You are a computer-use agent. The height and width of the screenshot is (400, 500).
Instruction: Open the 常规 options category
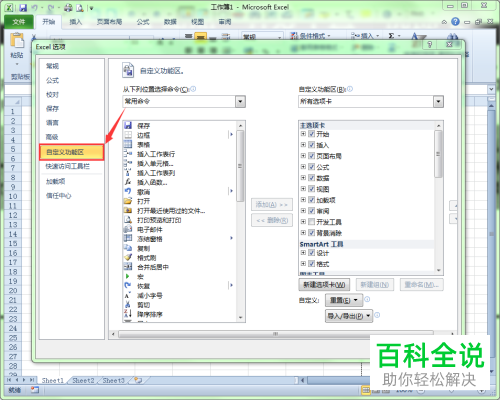tap(52, 66)
